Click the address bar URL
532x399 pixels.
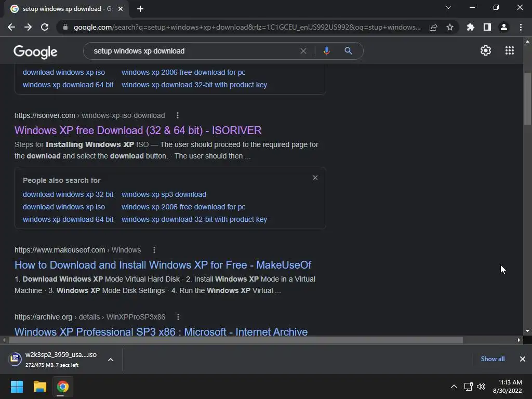tap(247, 27)
